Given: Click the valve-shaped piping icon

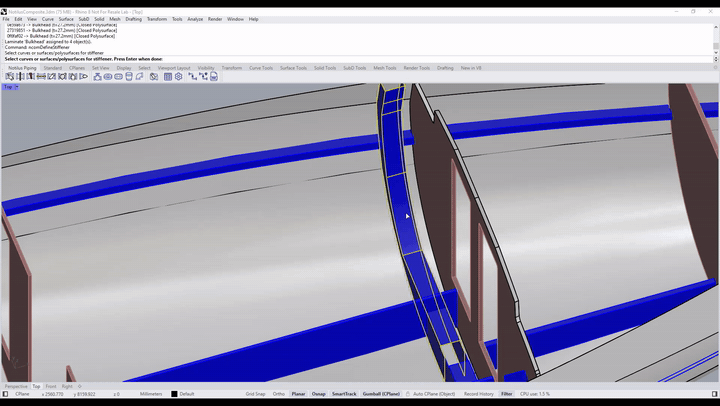Looking at the screenshot, I should pos(97,77).
